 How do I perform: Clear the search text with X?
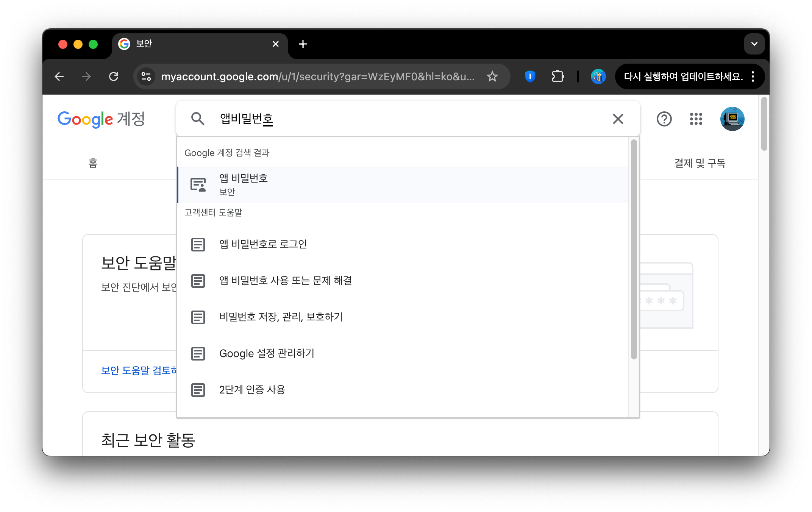click(618, 119)
